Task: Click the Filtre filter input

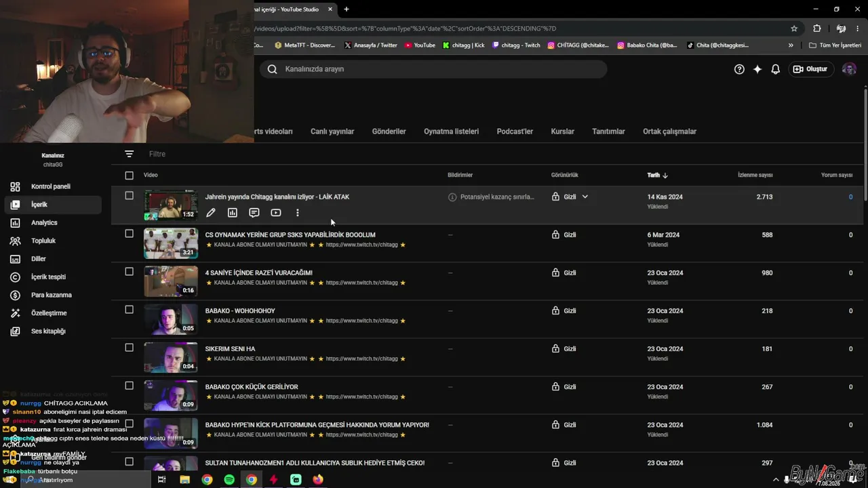Action: click(157, 154)
